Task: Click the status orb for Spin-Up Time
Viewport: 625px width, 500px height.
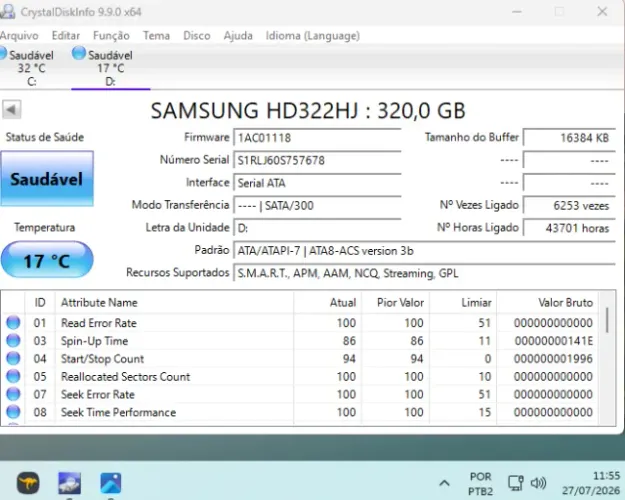Action: [13, 341]
